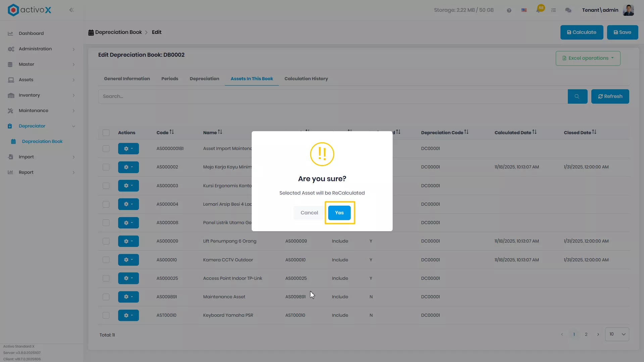Open the admin profile avatar
644x362 pixels.
[628, 10]
